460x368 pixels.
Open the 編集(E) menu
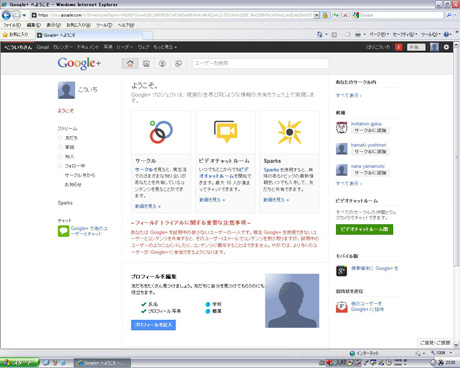34,25
